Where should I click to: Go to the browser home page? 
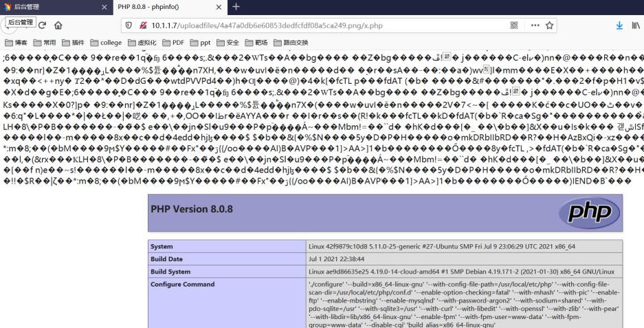tap(58, 25)
